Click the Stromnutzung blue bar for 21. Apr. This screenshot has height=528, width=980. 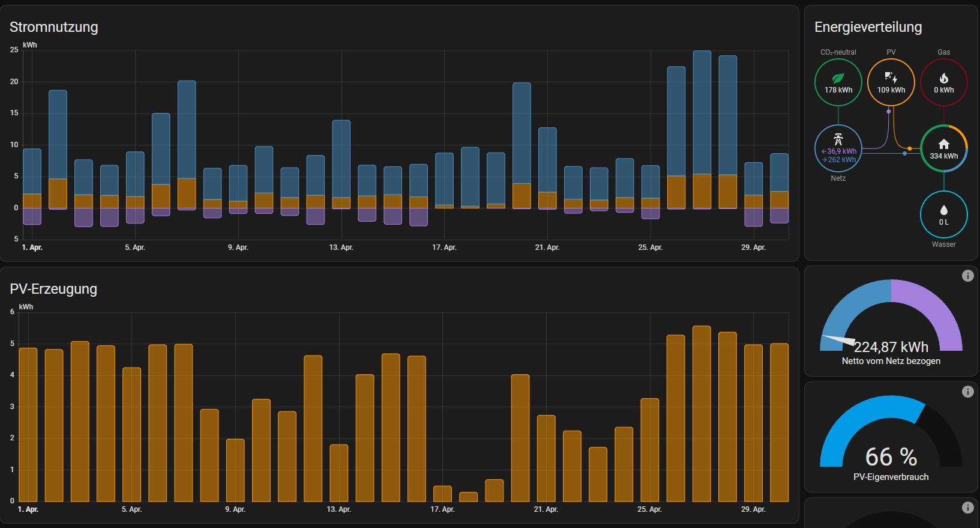tap(547, 160)
